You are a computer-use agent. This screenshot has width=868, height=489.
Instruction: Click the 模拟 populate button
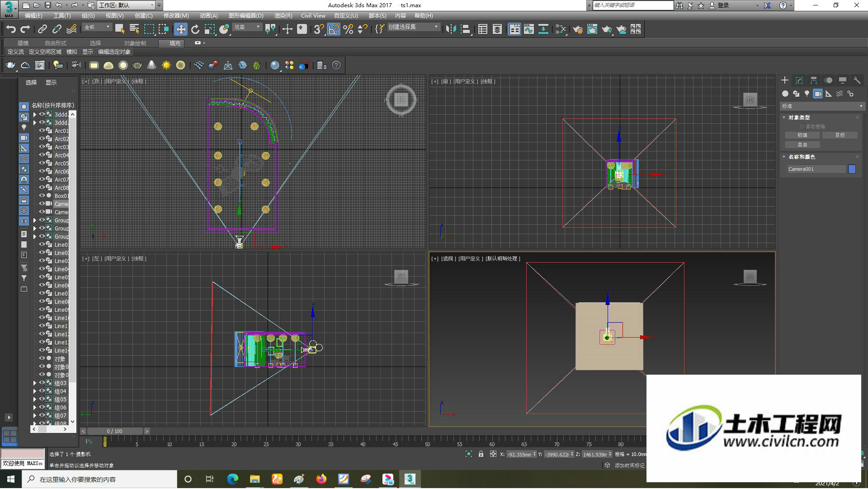(x=72, y=52)
